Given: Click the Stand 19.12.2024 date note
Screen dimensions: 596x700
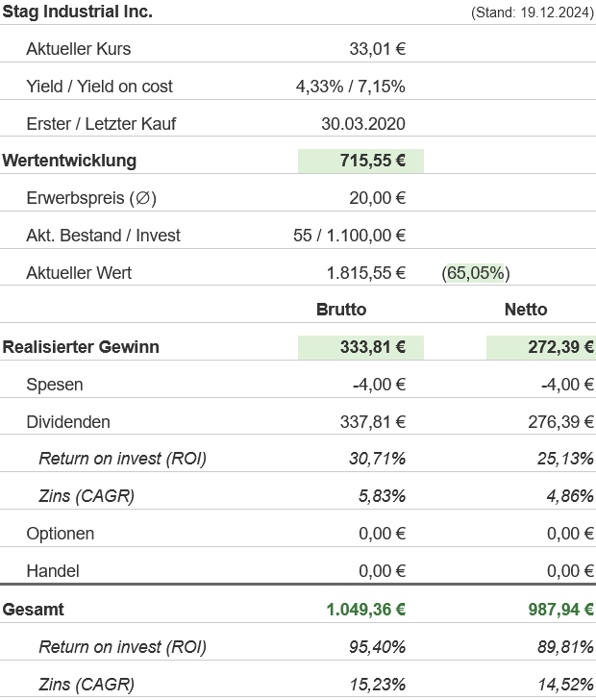Looking at the screenshot, I should point(533,12).
